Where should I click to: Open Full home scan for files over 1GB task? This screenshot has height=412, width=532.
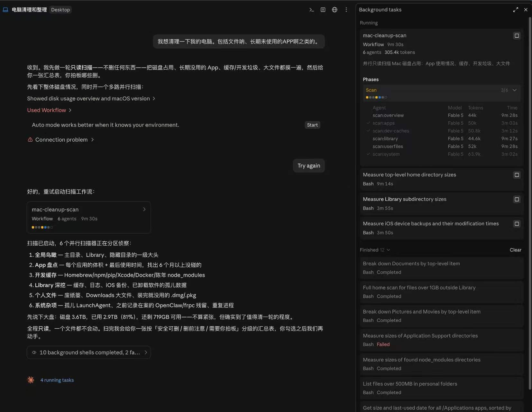point(442,292)
